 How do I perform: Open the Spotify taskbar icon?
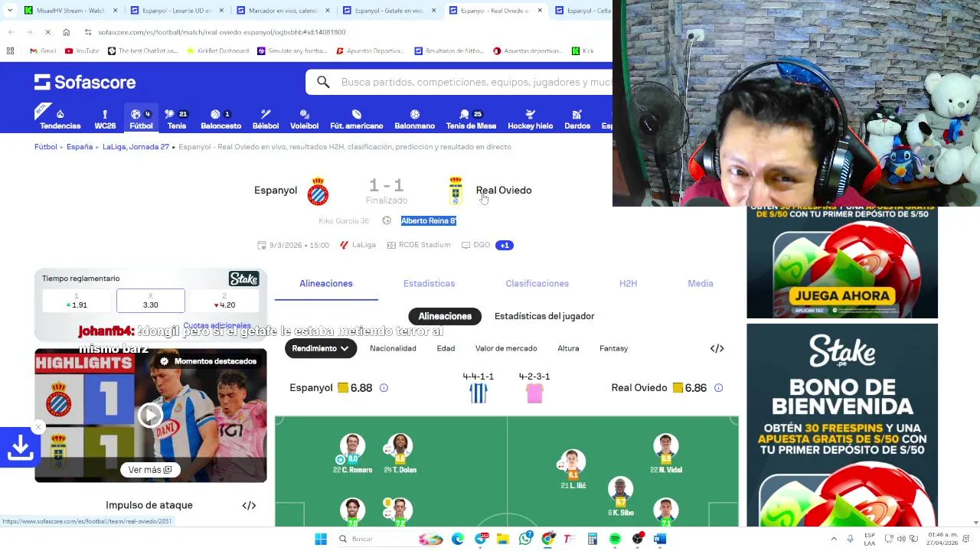tap(615, 539)
